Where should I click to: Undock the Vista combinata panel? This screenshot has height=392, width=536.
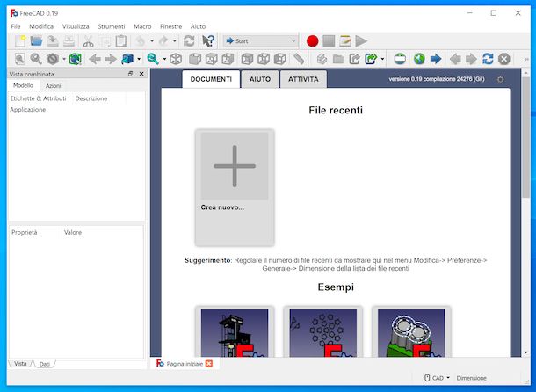click(x=130, y=74)
